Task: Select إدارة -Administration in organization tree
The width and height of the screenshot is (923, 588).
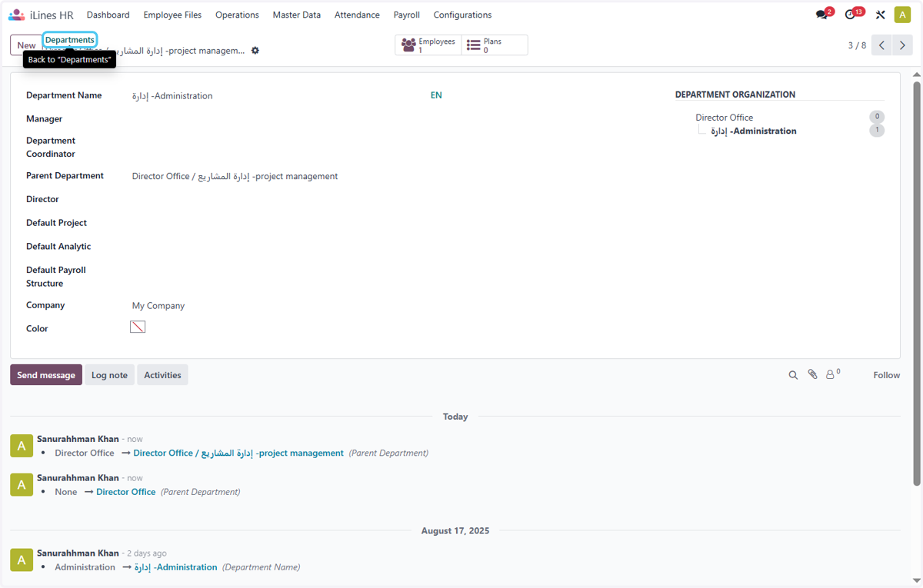Action: (x=753, y=131)
